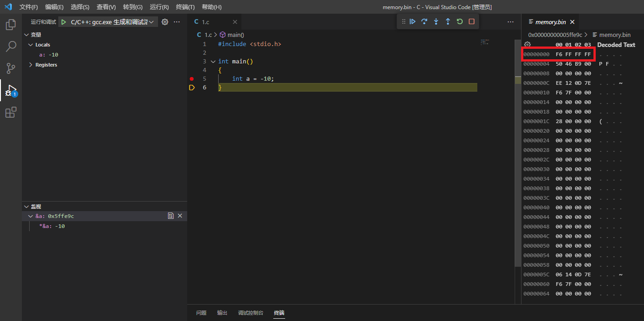Close the memory.bin editor tab
644x321 pixels.
pyautogui.click(x=572, y=22)
